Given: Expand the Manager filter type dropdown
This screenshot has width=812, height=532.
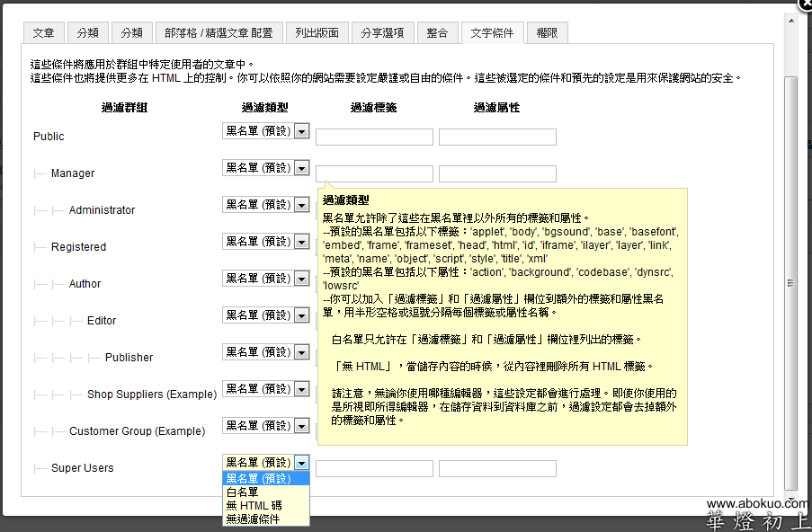Looking at the screenshot, I should click(x=265, y=168).
